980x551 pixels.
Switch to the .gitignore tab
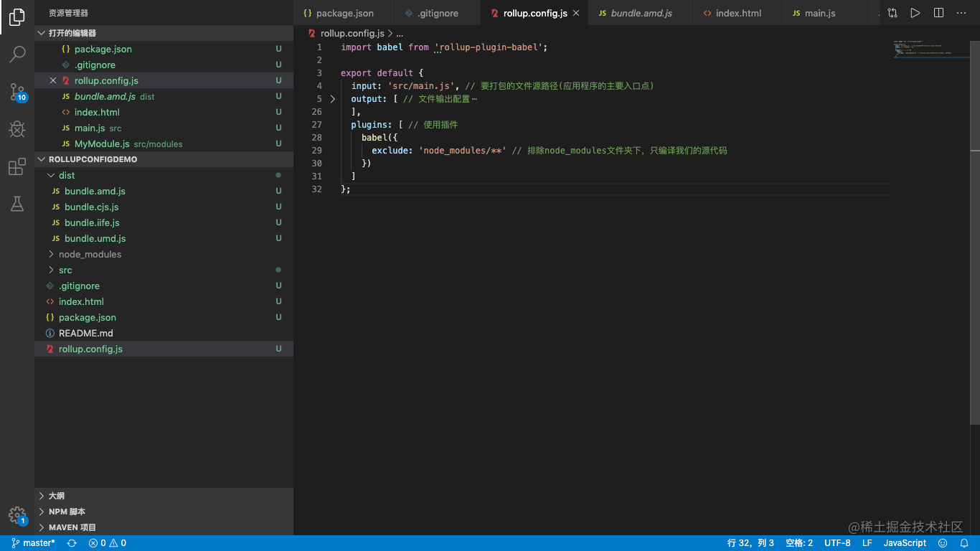[x=437, y=13]
